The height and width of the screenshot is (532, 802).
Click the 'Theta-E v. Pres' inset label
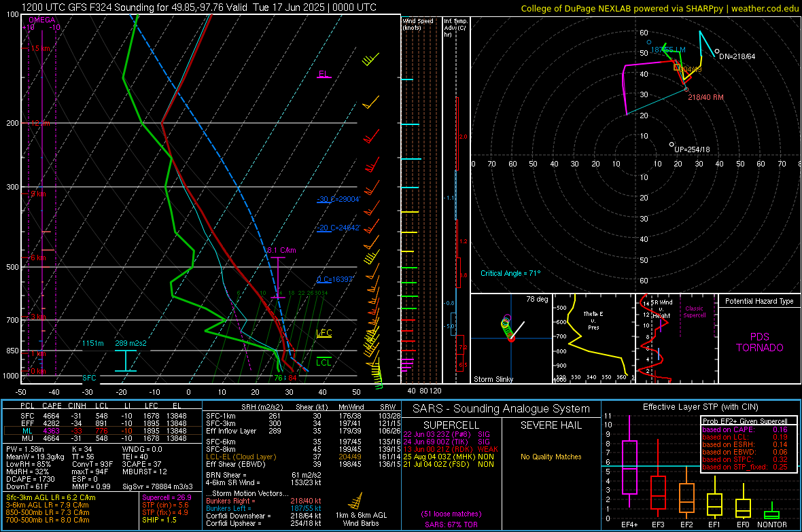point(593,320)
